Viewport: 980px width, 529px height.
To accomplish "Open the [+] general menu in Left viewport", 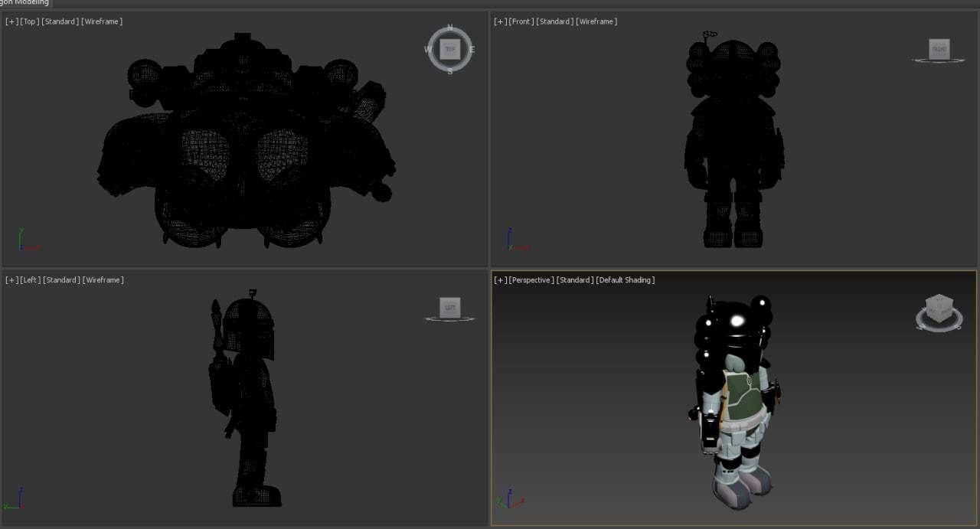I will pos(11,280).
